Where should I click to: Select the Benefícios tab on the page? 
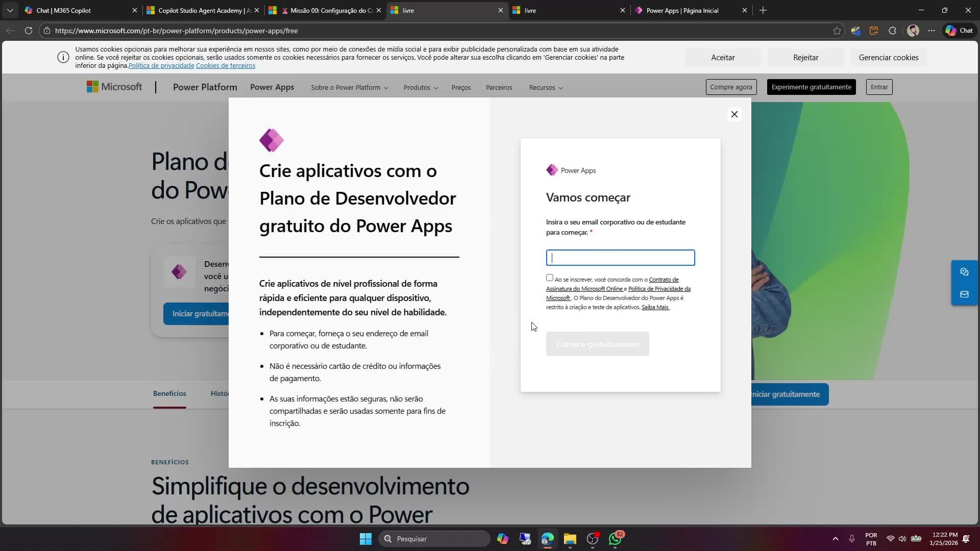coord(169,393)
